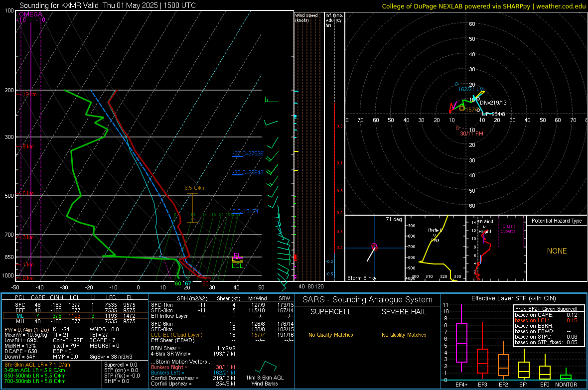Click the '9 km' height marker

28,146
